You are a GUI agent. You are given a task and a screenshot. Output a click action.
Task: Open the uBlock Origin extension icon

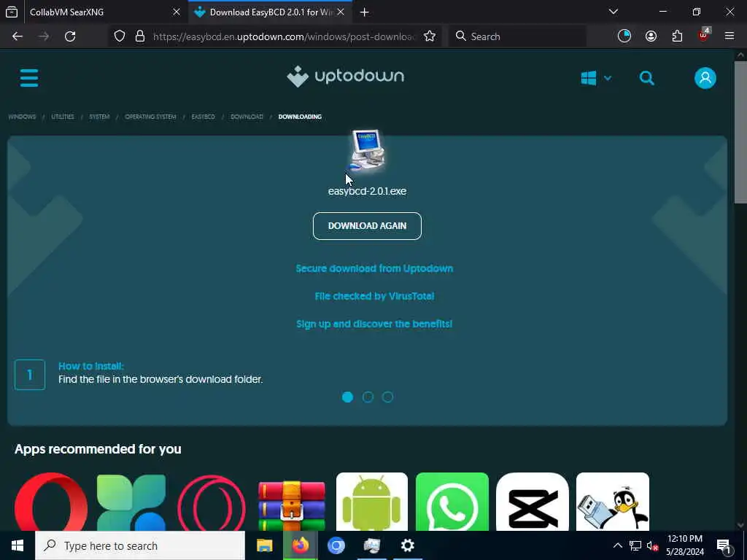704,35
